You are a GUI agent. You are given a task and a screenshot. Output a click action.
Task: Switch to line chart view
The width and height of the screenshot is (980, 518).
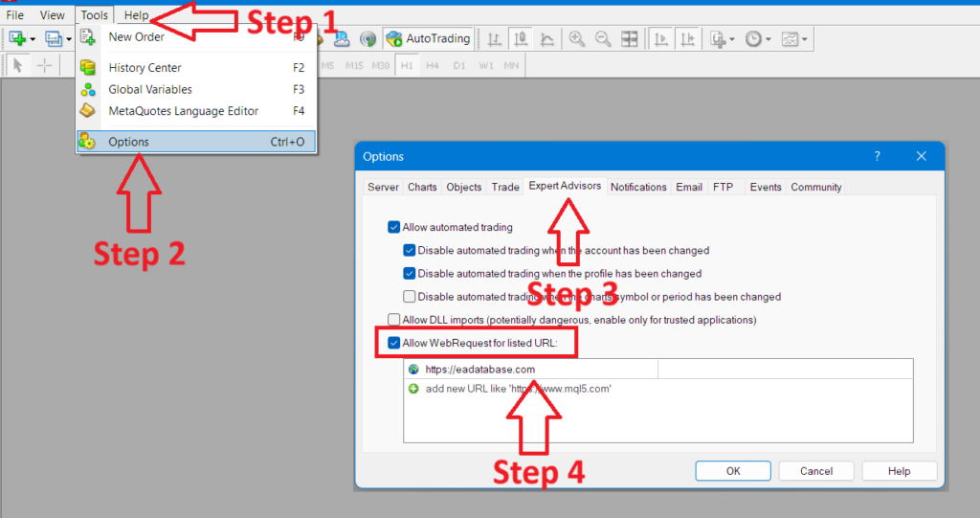546,39
